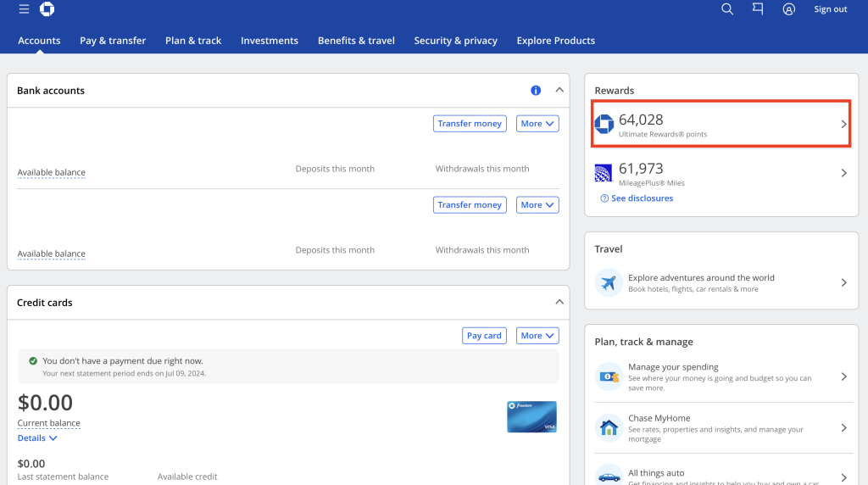Click the 61,973 MileagePlus Miles value

tap(641, 169)
